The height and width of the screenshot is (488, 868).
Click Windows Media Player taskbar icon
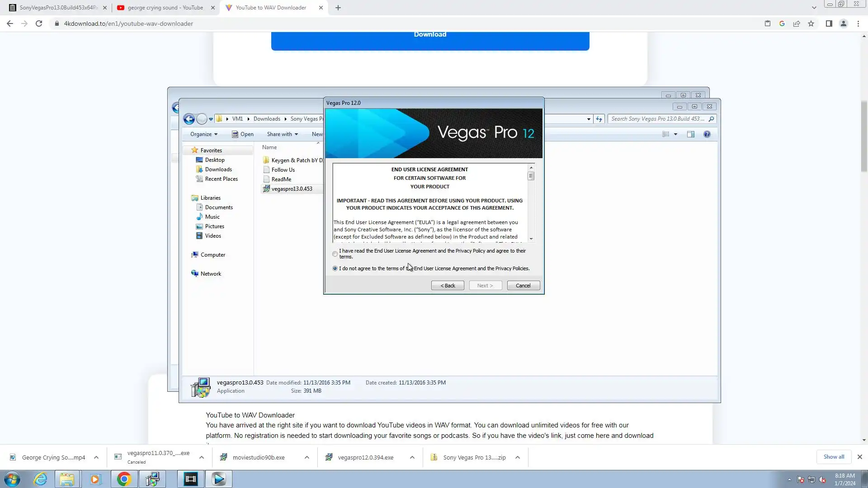[x=95, y=479]
